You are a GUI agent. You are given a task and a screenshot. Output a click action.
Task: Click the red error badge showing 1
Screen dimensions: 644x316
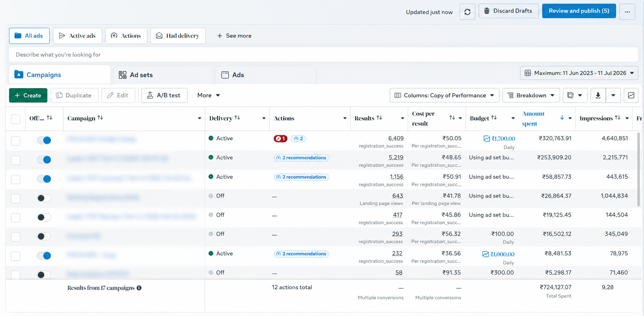pyautogui.click(x=280, y=139)
